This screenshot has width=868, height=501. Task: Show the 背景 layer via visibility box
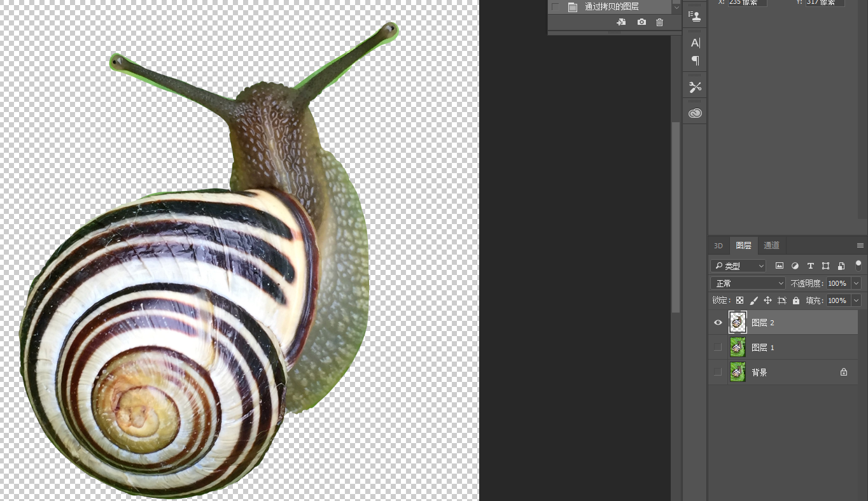[x=718, y=372]
